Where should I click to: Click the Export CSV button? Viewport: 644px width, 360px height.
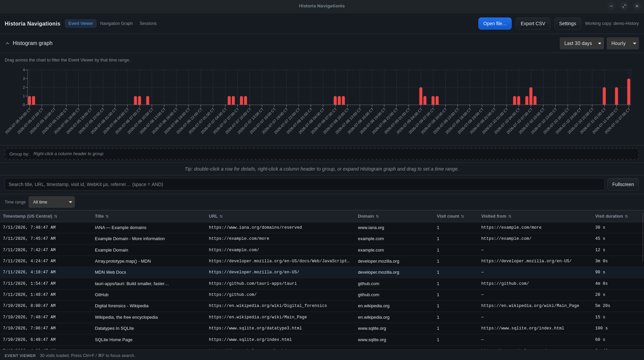coord(533,24)
